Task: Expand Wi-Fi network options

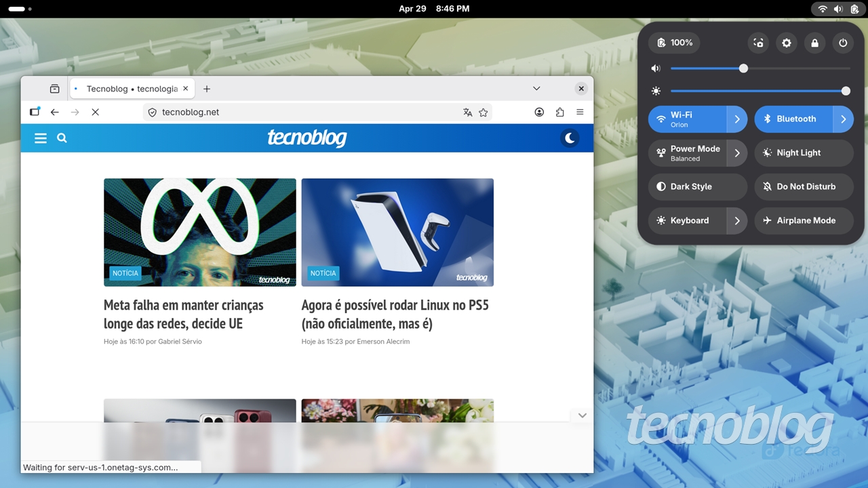Action: [737, 119]
